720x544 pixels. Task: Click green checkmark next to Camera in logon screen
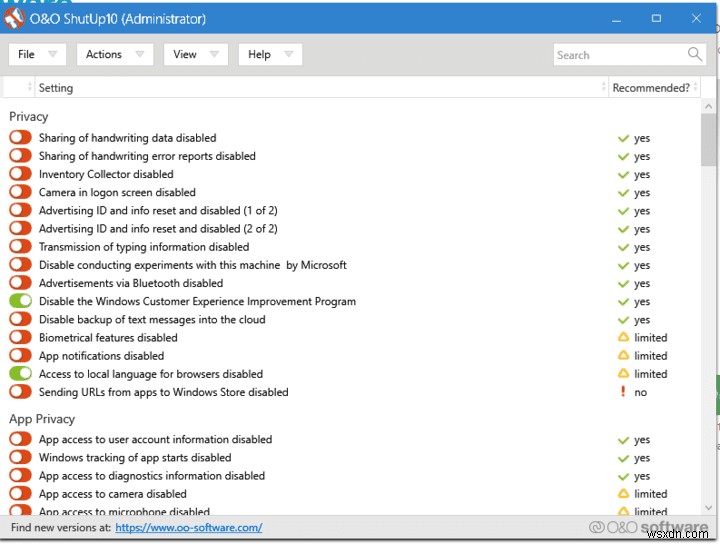623,193
